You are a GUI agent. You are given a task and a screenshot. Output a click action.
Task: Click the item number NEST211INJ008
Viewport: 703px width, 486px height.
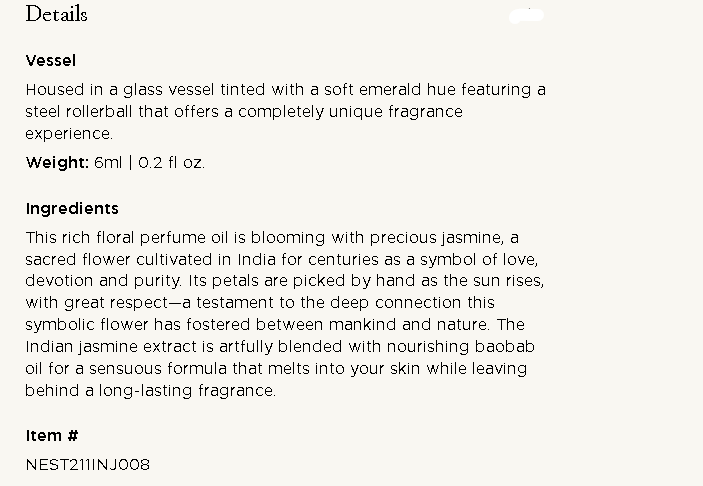pyautogui.click(x=88, y=465)
